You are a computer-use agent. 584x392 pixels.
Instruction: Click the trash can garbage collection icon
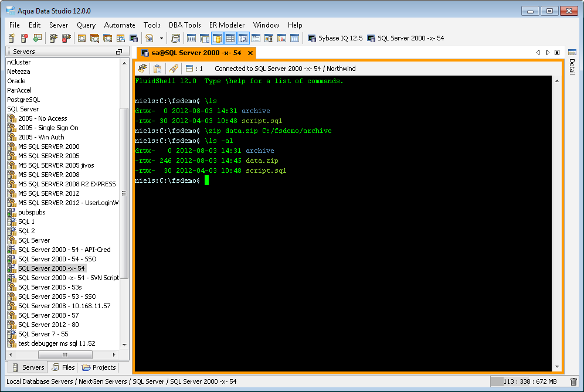pyautogui.click(x=573, y=381)
